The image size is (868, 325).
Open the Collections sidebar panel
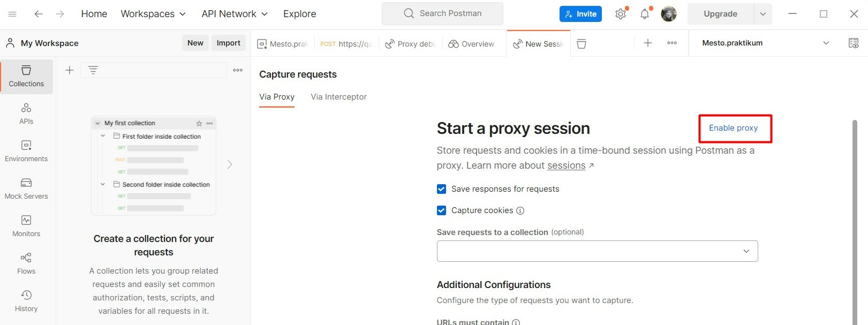[x=26, y=77]
